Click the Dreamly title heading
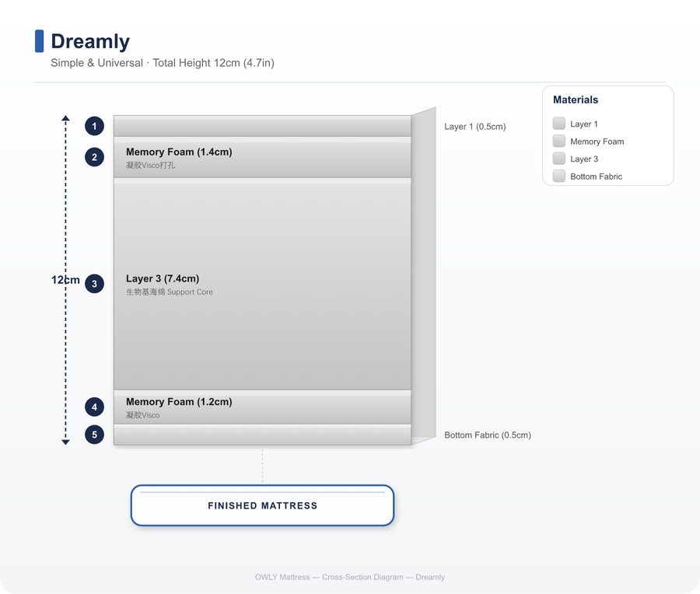This screenshot has width=700, height=594. pyautogui.click(x=90, y=41)
